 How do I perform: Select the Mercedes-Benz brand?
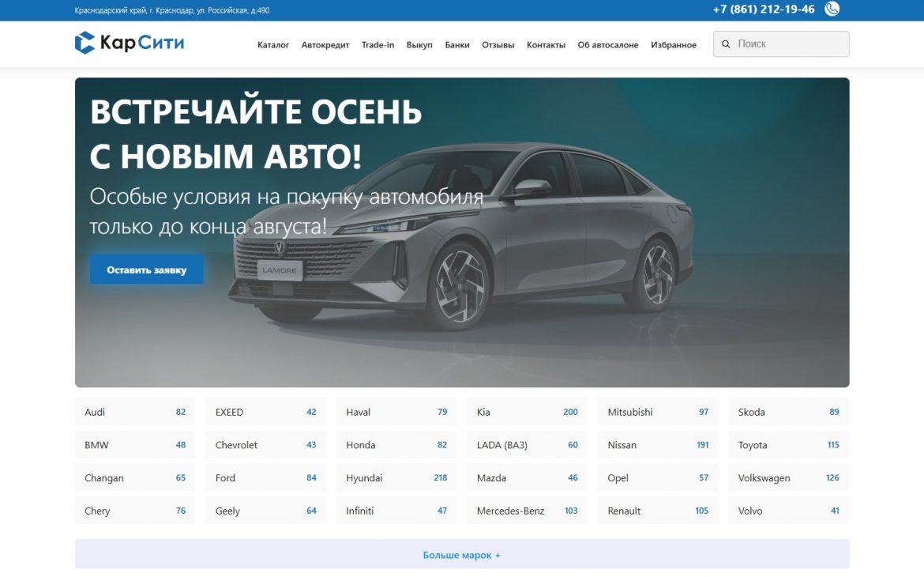(528, 511)
